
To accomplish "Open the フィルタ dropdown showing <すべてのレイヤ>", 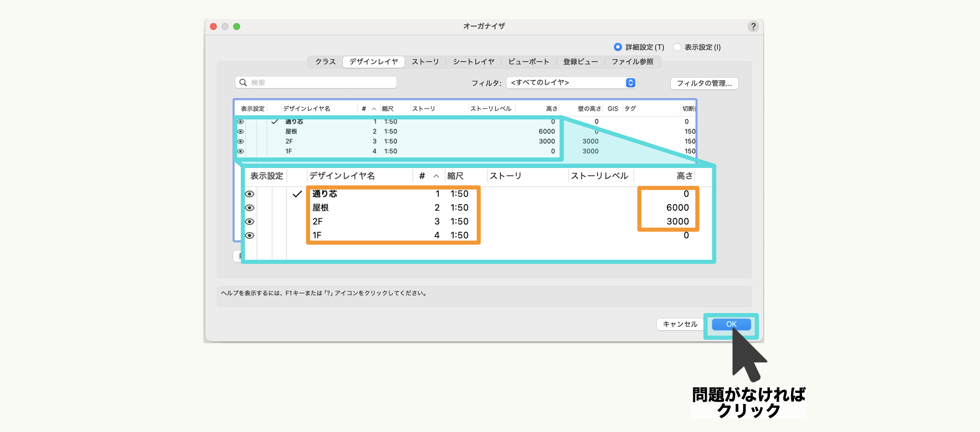I will coord(566,83).
